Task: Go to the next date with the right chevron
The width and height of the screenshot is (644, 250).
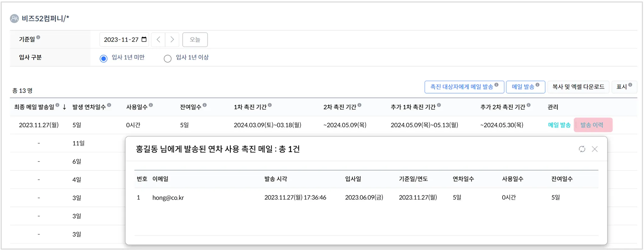Action: (172, 40)
